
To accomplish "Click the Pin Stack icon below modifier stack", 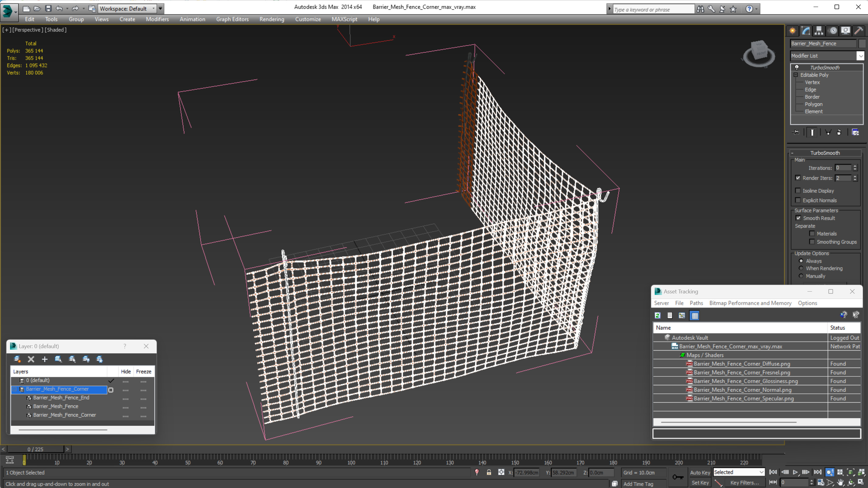I will pyautogui.click(x=796, y=132).
